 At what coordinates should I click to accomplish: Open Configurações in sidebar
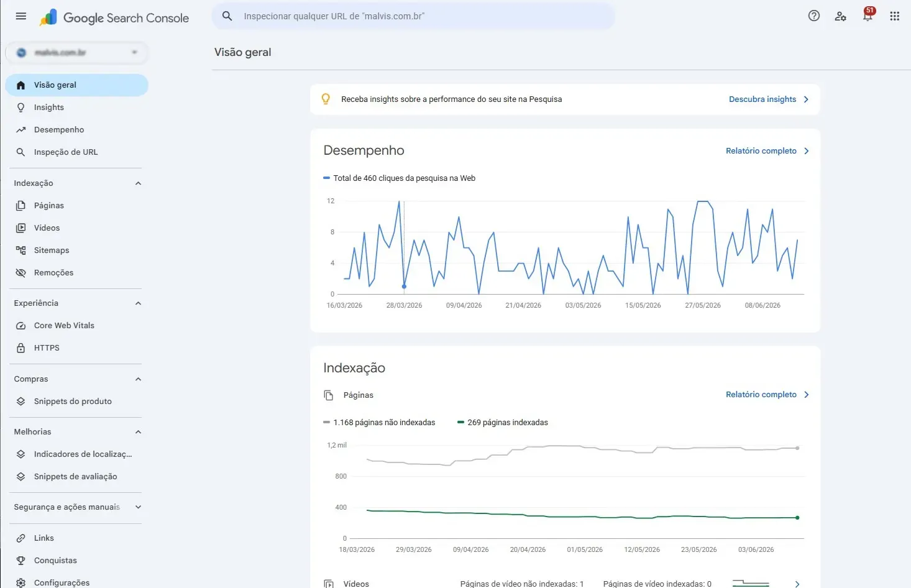point(76,583)
